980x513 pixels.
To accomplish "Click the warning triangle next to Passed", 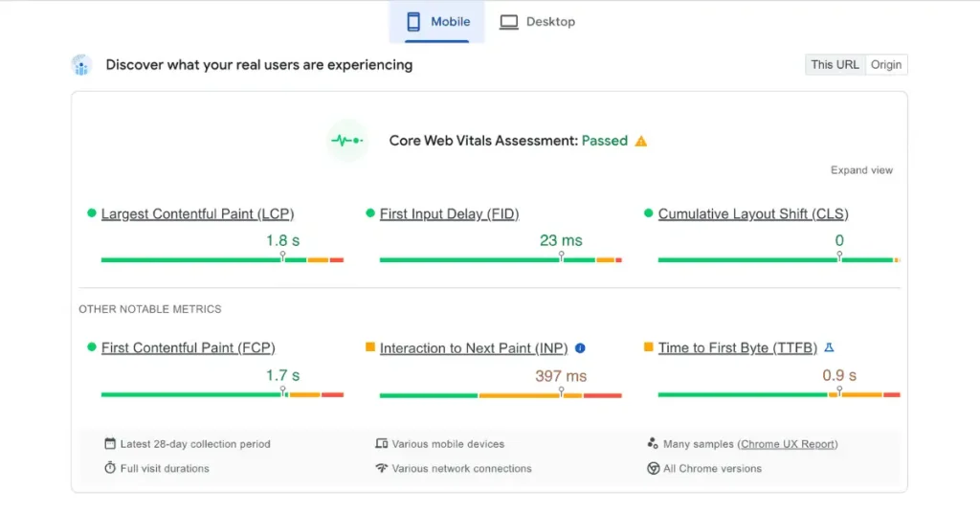I will pos(641,141).
